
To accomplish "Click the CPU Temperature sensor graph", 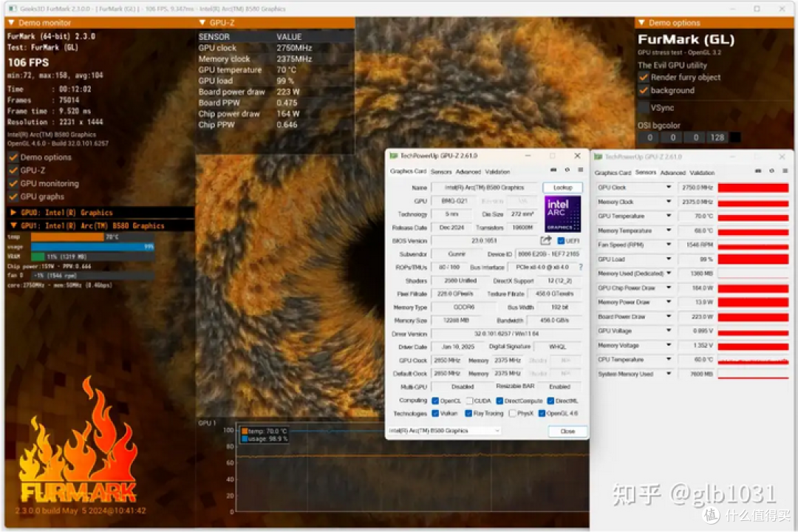I will pos(753,360).
